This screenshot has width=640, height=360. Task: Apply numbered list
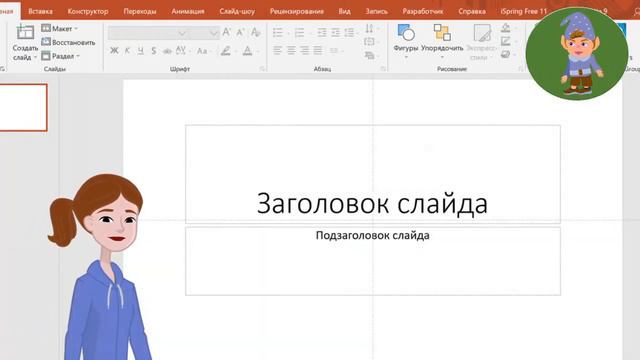[300, 33]
